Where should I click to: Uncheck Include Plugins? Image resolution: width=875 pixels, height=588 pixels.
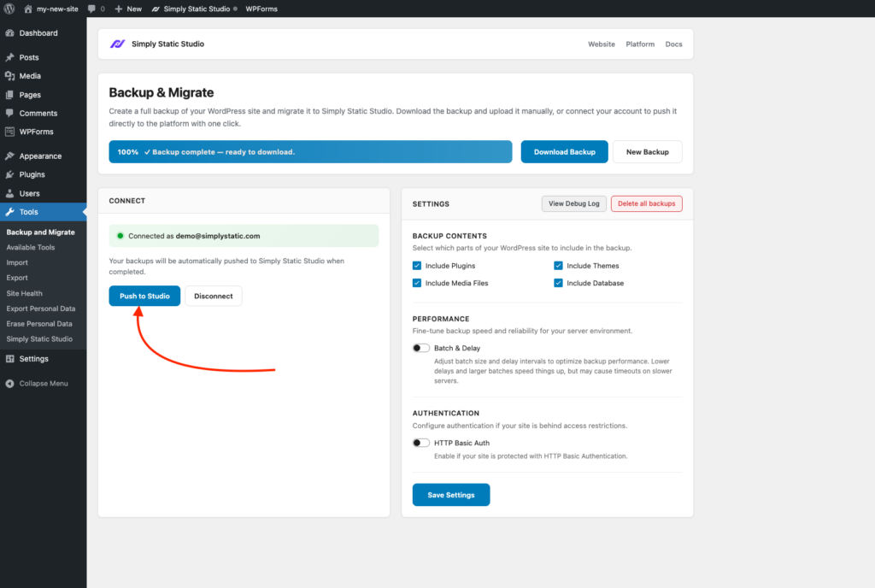coord(416,265)
